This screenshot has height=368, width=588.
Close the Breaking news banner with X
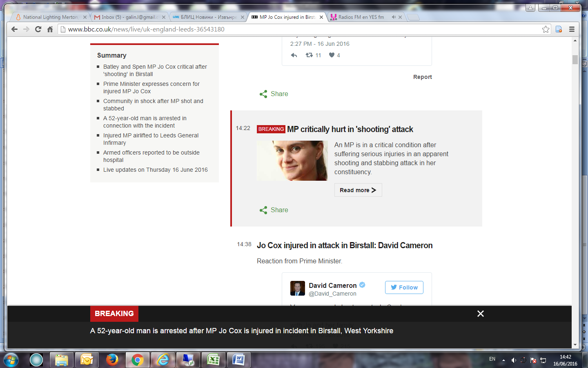point(481,314)
